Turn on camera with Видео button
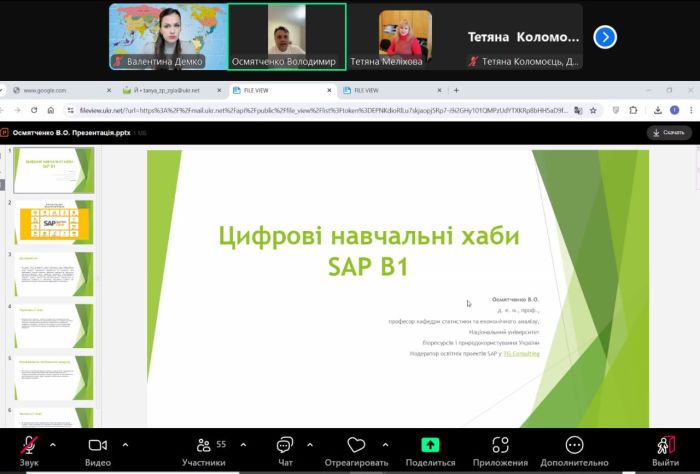The width and height of the screenshot is (700, 474). (x=98, y=451)
